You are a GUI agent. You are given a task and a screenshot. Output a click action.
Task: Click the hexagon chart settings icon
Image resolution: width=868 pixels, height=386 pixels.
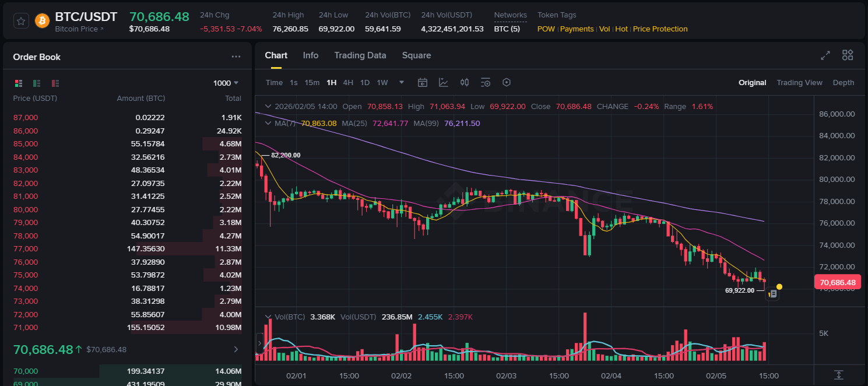point(507,82)
